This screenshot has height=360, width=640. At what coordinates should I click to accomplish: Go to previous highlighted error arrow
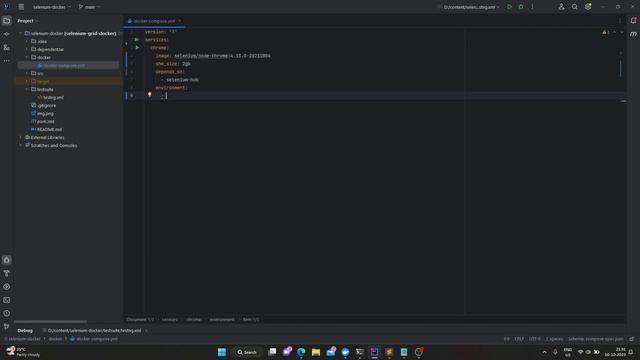coord(615,32)
